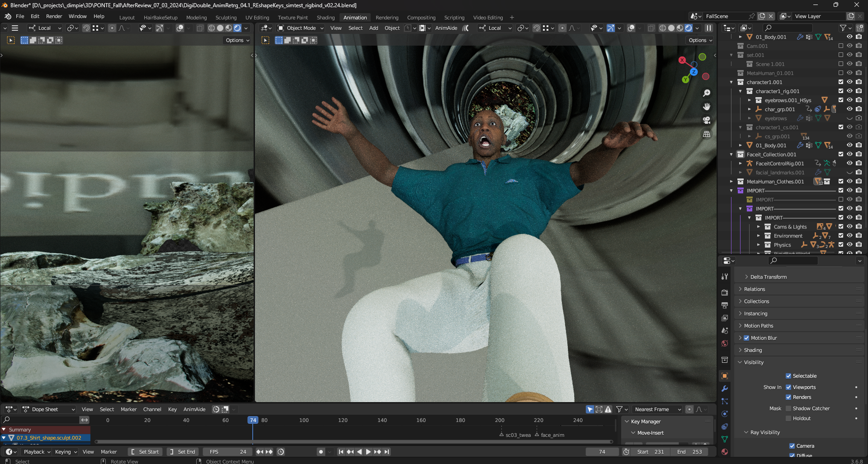Open the Nearest Frame snapping dropdown
This screenshot has height=464, width=868.
pyautogui.click(x=657, y=409)
